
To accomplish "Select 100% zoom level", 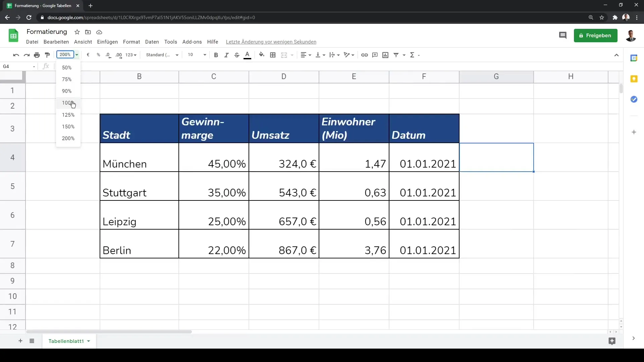I will 68,103.
